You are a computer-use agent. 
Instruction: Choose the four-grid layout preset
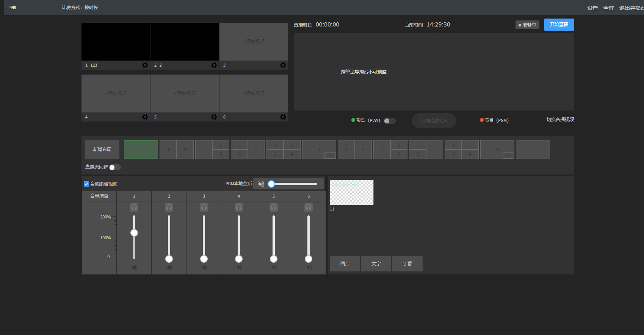point(284,150)
